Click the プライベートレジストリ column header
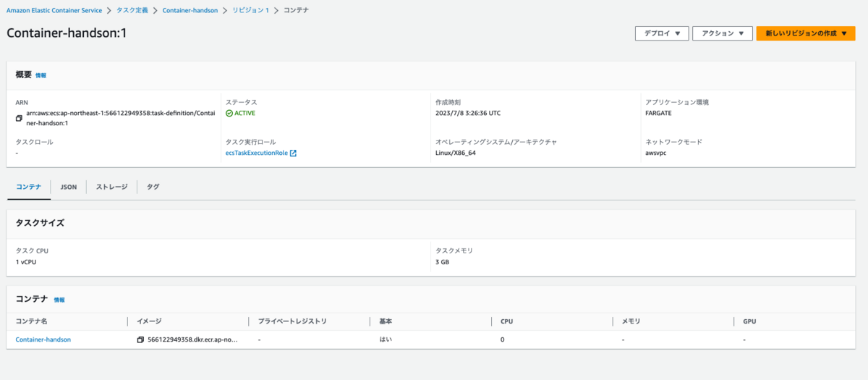This screenshot has width=868, height=380. 292,321
